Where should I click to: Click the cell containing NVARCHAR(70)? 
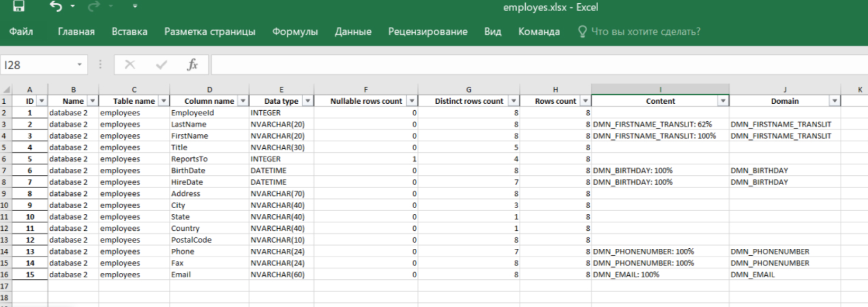[281, 194]
